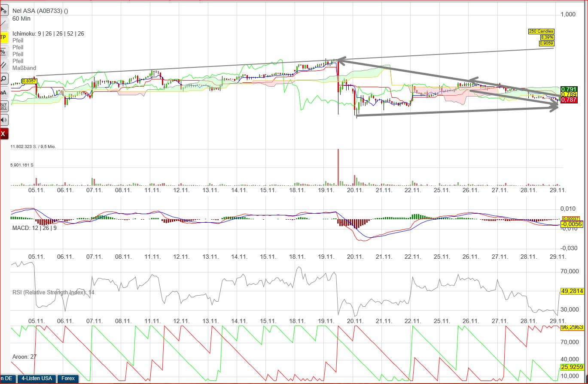Click the volume label 11.802.323 S. / 9,5 Mio.

[33, 147]
